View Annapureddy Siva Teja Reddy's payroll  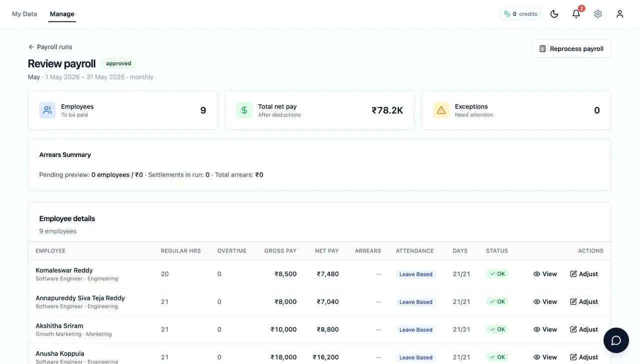click(545, 302)
